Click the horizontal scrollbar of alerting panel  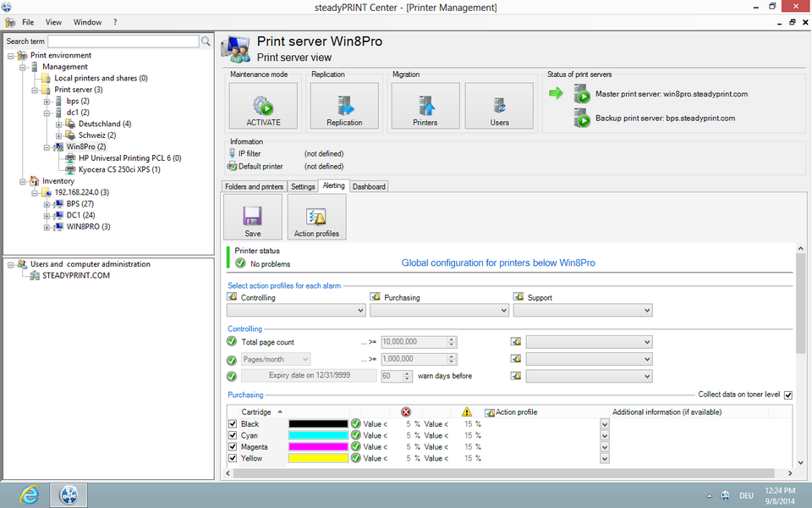503,473
